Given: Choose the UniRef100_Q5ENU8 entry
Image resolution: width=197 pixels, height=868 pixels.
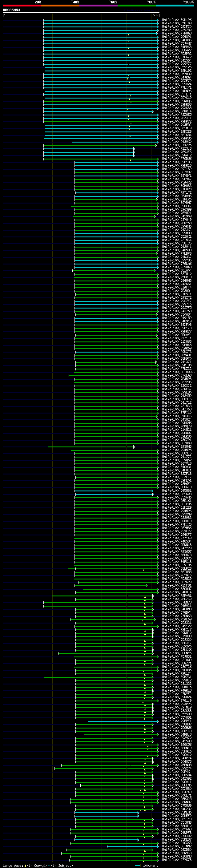Looking at the screenshot, I should 177,765.
